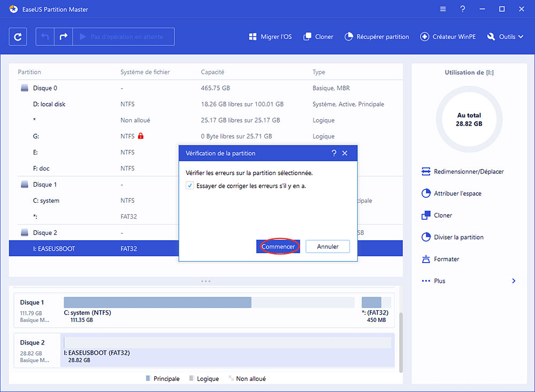The height and width of the screenshot is (392, 535).
Task: Click the Commencer button
Action: [x=278, y=247]
